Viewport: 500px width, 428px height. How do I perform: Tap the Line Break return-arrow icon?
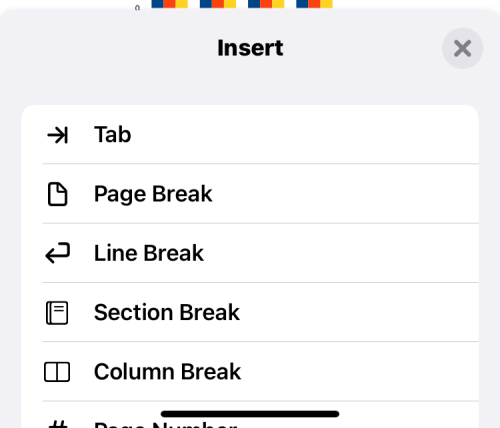(57, 253)
